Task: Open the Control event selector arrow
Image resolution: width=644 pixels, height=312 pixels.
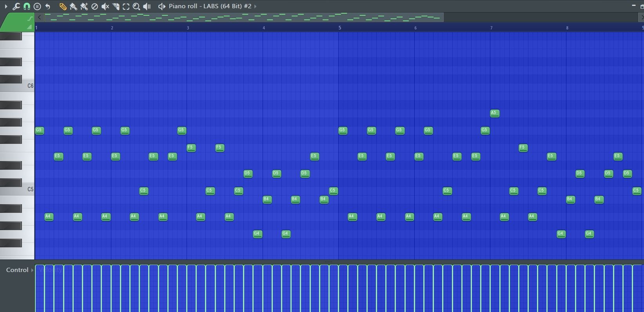Action: [32, 270]
